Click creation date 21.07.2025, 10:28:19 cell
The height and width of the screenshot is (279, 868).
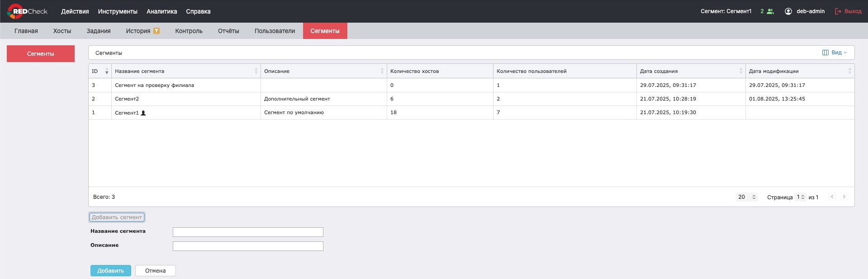tap(691, 99)
